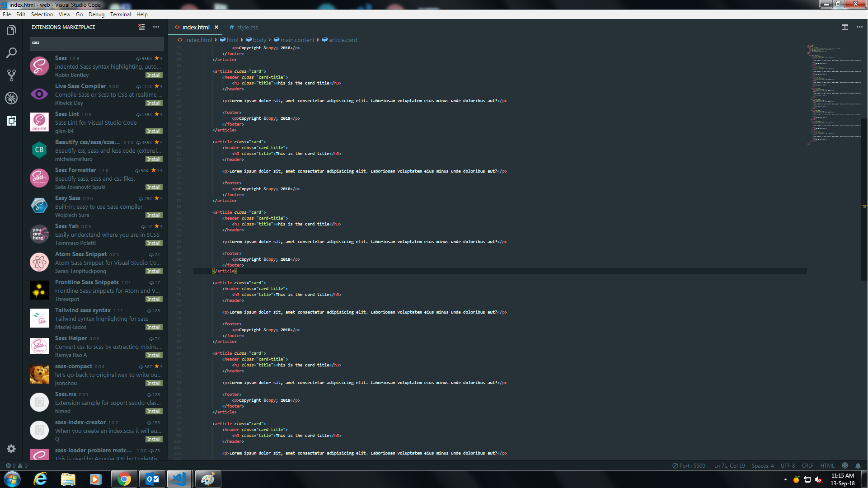
Task: Click the extensions search input field
Action: pos(96,43)
